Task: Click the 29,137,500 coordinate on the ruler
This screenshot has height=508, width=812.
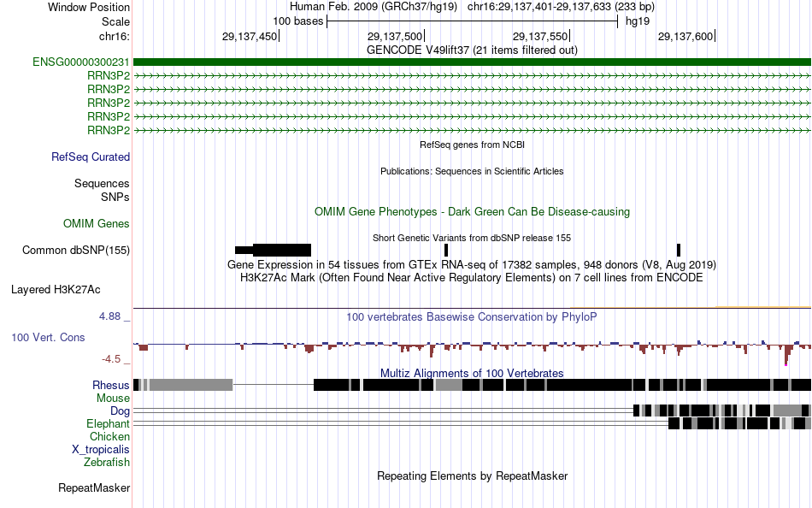Action: (395, 36)
